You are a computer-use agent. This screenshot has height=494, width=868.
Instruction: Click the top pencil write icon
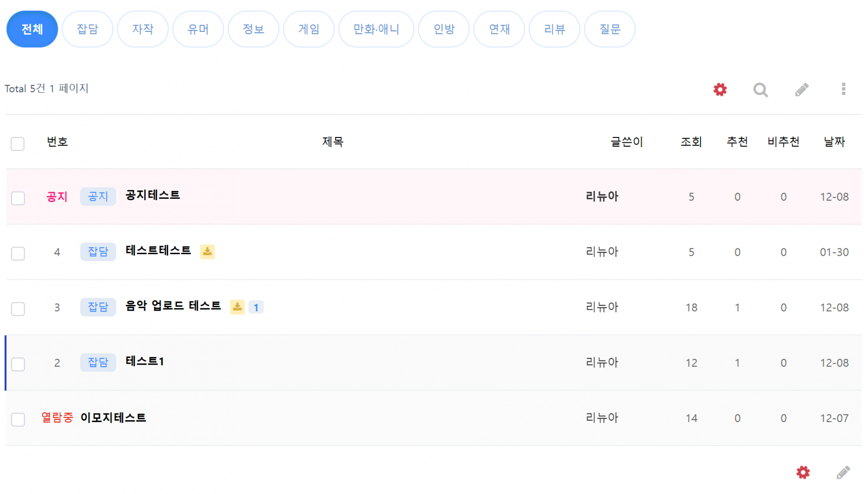pos(801,90)
